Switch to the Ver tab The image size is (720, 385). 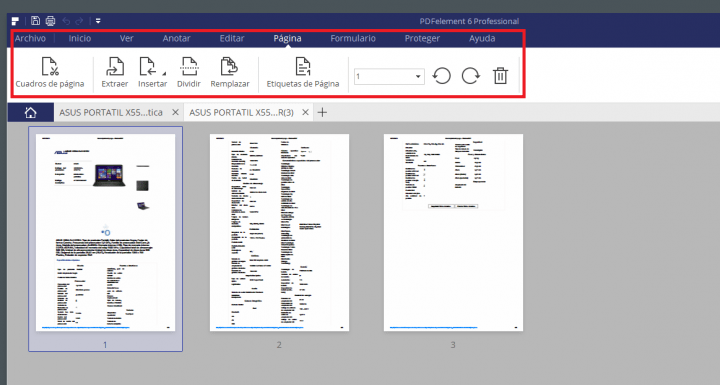pyautogui.click(x=127, y=39)
